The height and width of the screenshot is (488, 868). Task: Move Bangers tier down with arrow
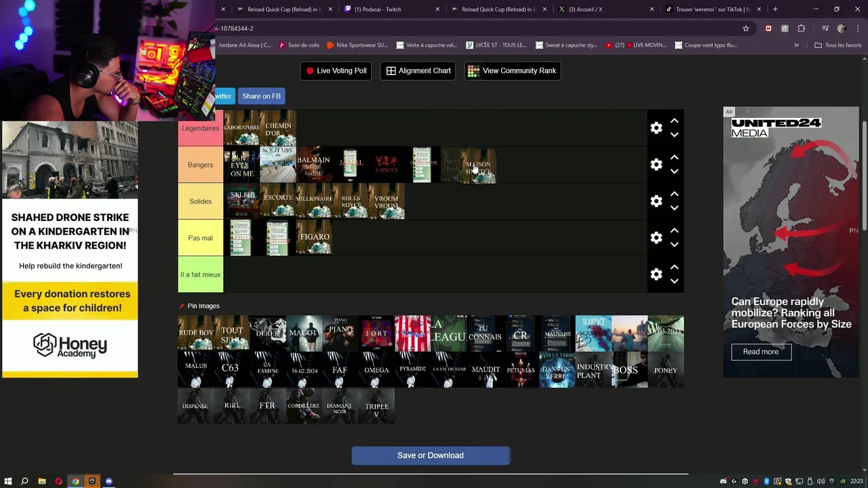(x=674, y=171)
